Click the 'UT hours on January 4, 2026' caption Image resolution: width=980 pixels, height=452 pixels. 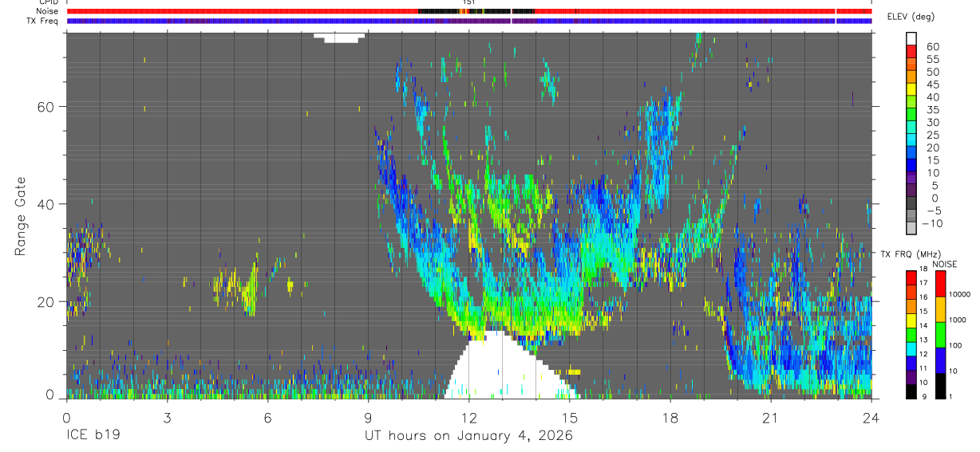[468, 436]
